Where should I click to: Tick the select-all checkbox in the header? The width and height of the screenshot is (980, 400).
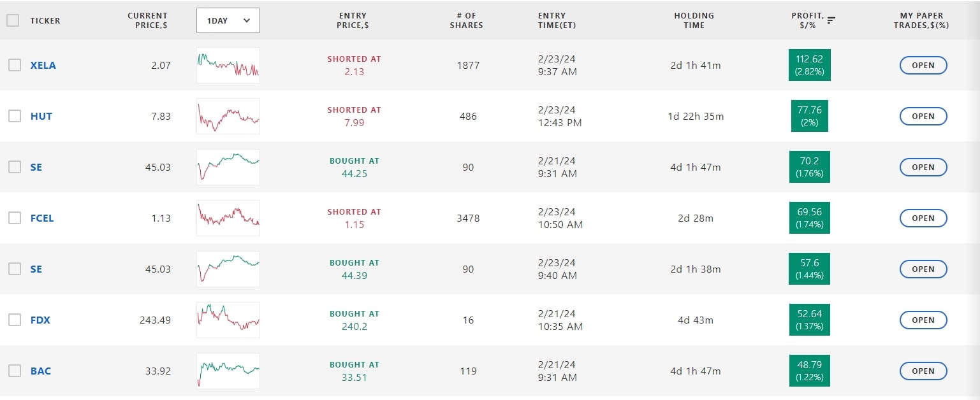(13, 20)
